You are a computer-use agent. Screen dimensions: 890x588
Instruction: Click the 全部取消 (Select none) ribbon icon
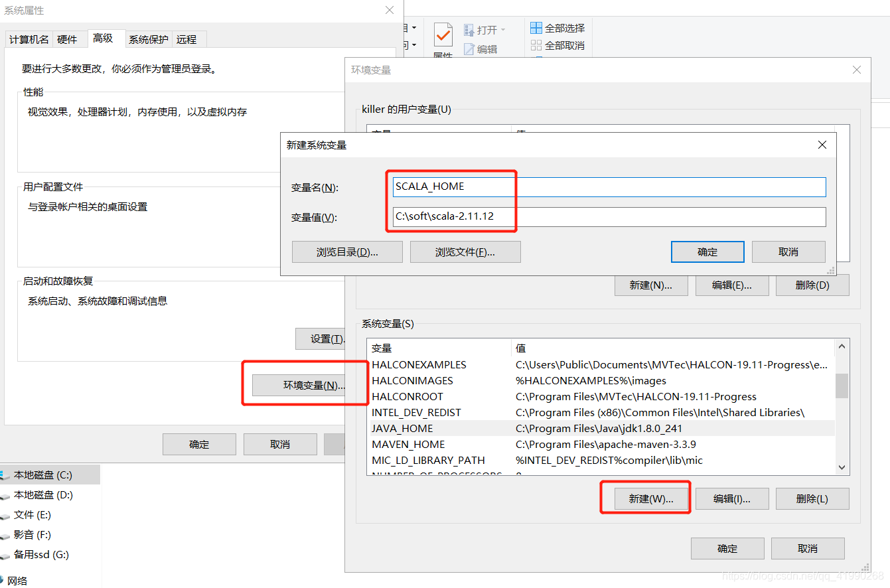coord(536,45)
